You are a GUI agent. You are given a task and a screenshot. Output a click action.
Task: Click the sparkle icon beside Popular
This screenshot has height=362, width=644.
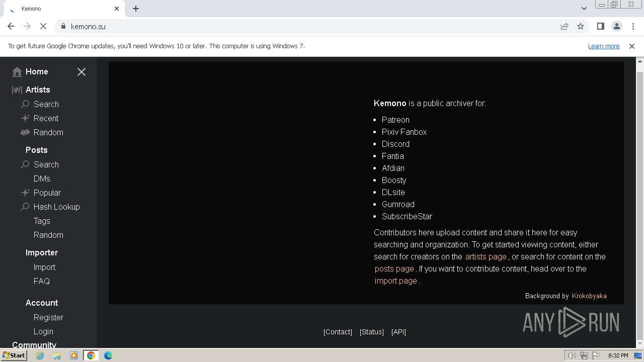coord(25,193)
